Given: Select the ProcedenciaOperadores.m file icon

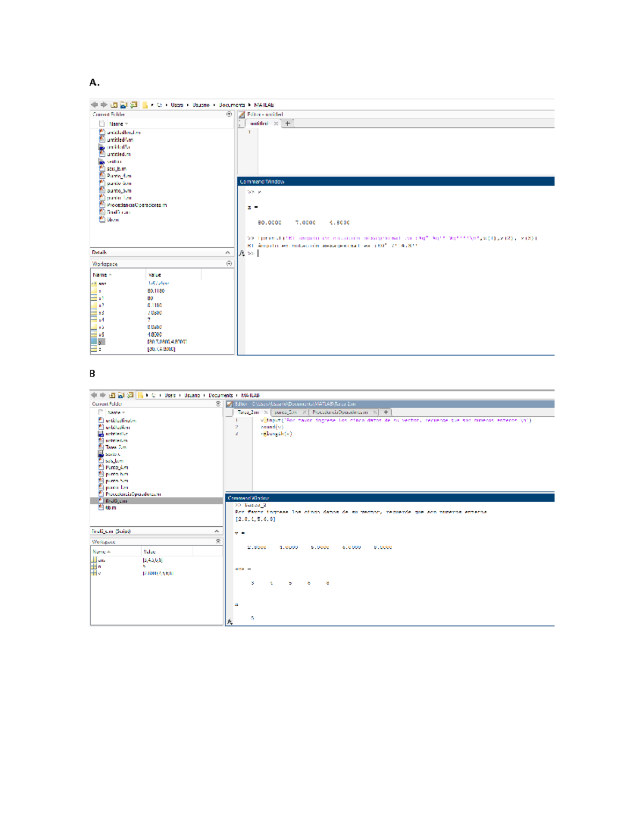Looking at the screenshot, I should [x=102, y=205].
